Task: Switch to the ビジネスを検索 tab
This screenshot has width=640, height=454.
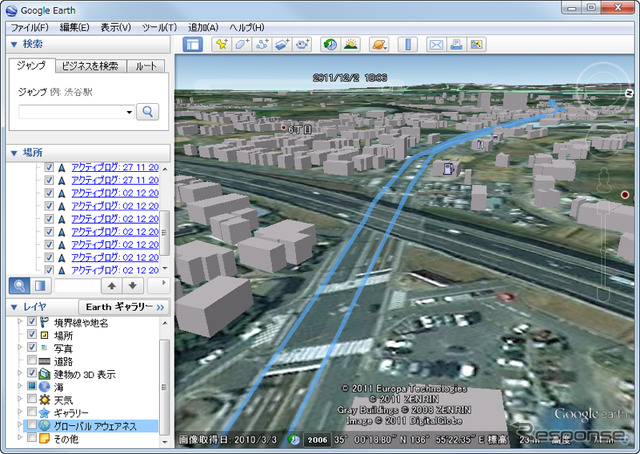Action: pyautogui.click(x=90, y=66)
